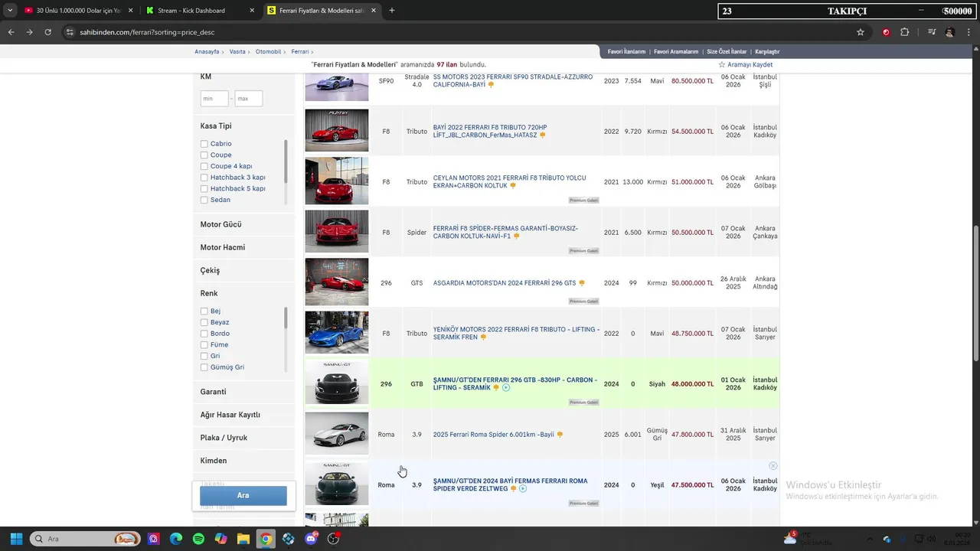Check the Gümüş Gri color box
Screen dimensions: 980x551
click(x=204, y=367)
